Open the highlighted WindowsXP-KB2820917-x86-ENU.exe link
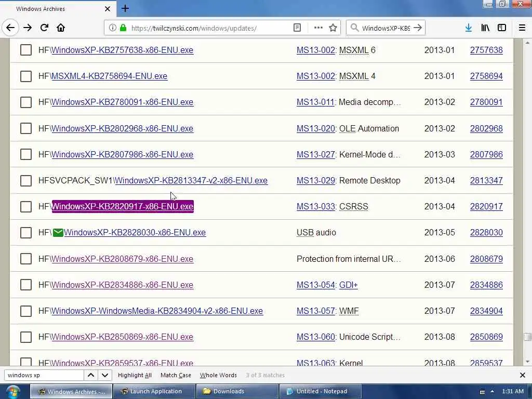 123,206
